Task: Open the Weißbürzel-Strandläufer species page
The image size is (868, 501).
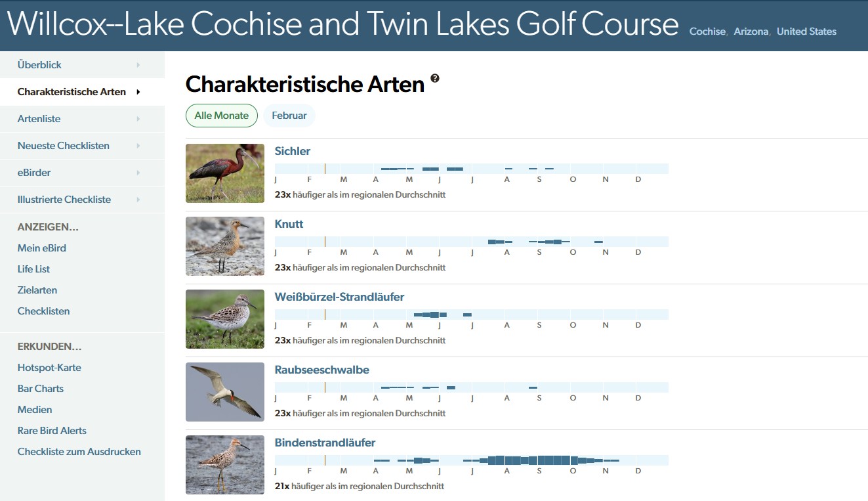Action: (339, 297)
